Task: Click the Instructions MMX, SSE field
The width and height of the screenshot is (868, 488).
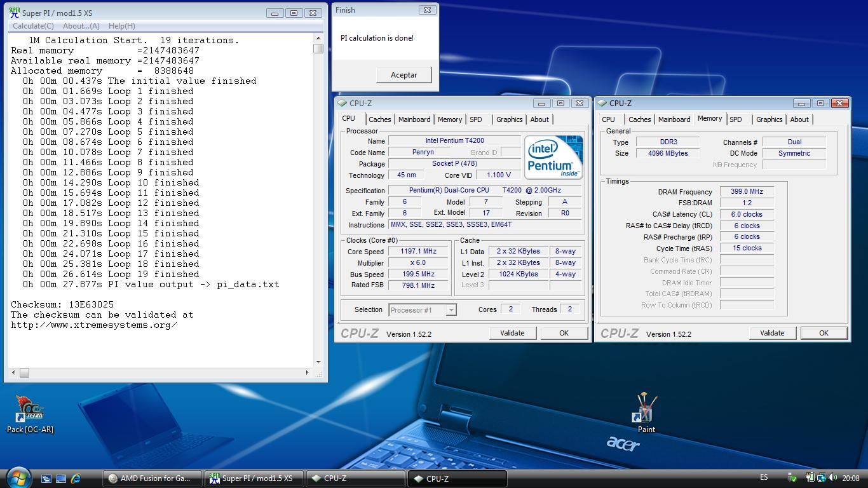Action: [485, 224]
